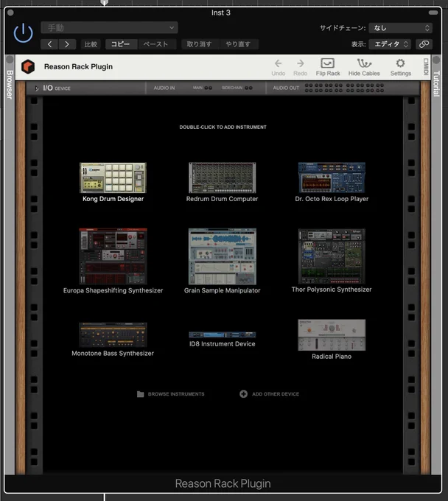
Task: Click the Grain Sample Manipulator text label
Action: tap(222, 290)
